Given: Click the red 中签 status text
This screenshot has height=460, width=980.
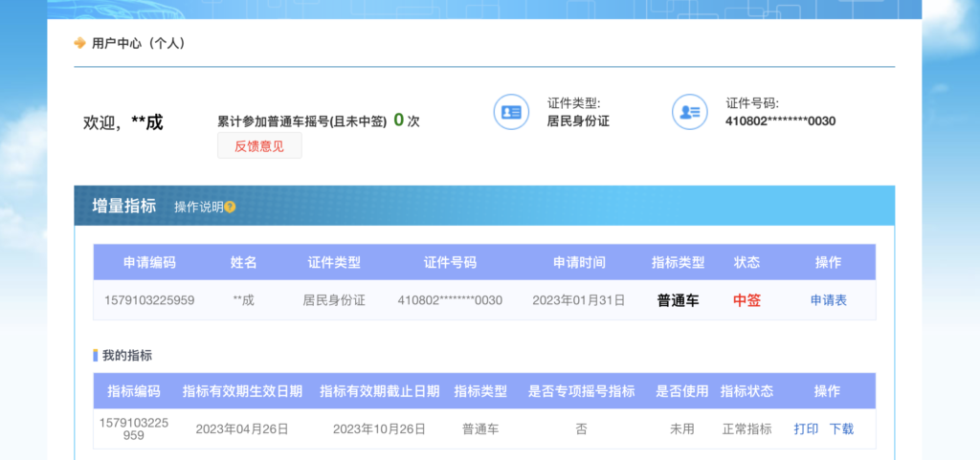Looking at the screenshot, I should (746, 300).
